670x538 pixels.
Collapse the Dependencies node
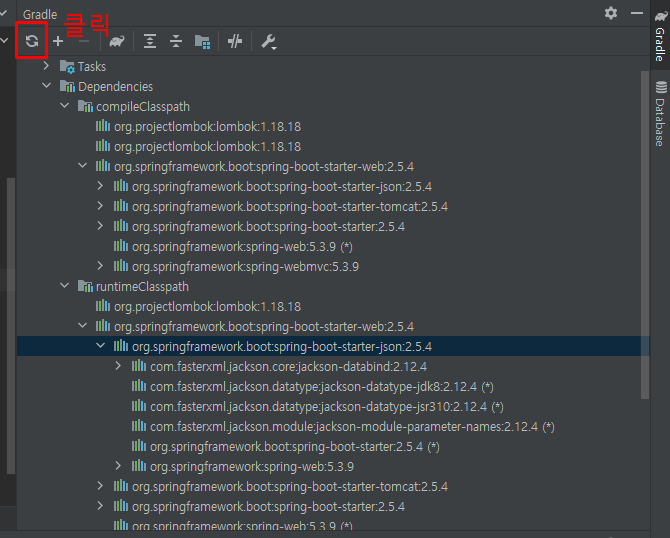46,86
